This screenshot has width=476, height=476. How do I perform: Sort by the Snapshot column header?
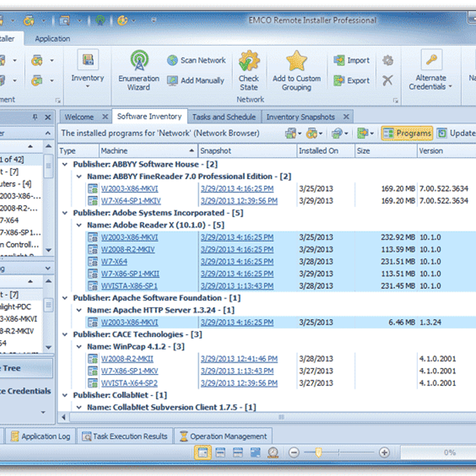coord(248,151)
